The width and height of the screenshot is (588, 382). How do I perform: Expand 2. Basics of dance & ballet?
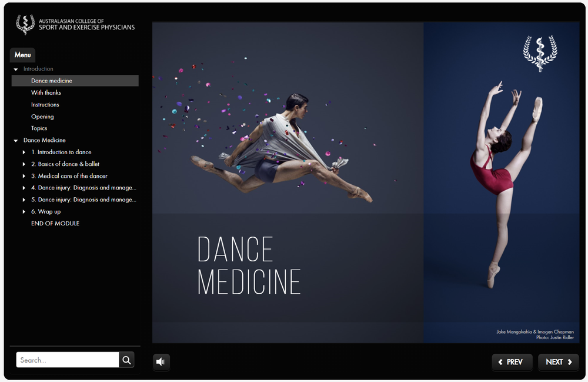point(24,164)
